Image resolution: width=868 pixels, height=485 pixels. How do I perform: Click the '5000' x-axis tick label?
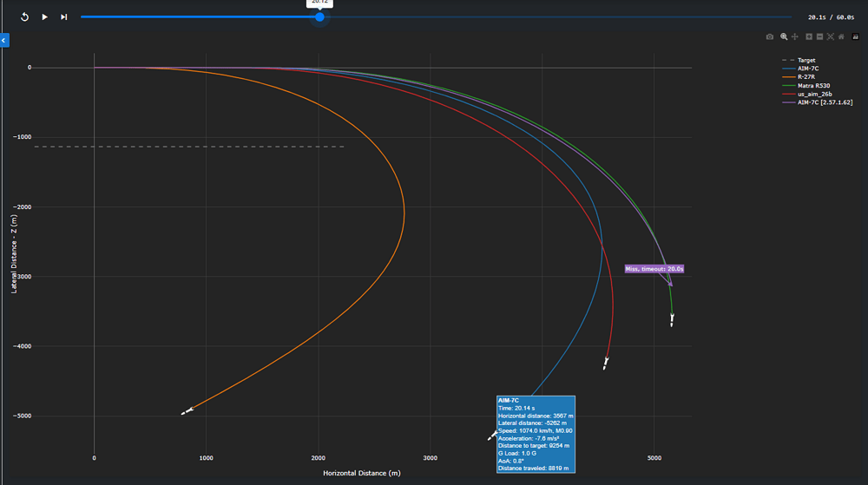(x=654, y=458)
